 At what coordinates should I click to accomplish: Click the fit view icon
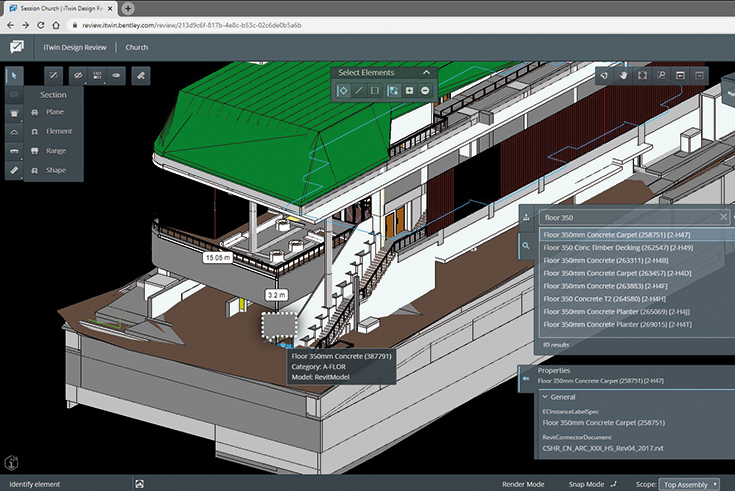[642, 75]
